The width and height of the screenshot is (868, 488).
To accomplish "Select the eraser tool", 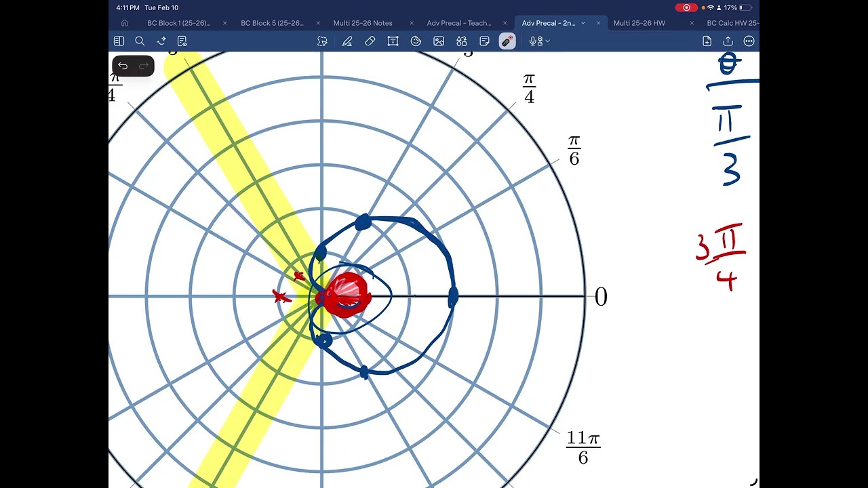I will click(x=370, y=41).
